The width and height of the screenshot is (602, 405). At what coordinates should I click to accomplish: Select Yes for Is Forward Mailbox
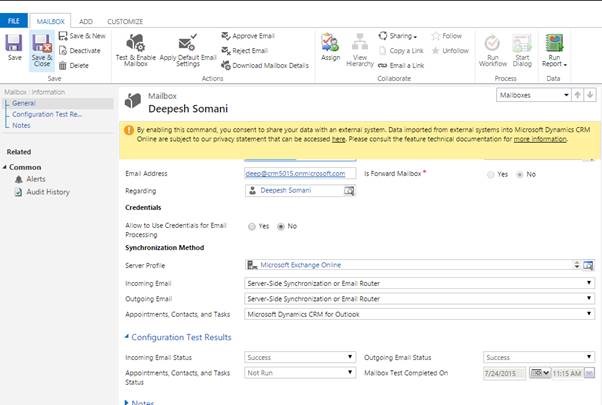click(x=490, y=174)
